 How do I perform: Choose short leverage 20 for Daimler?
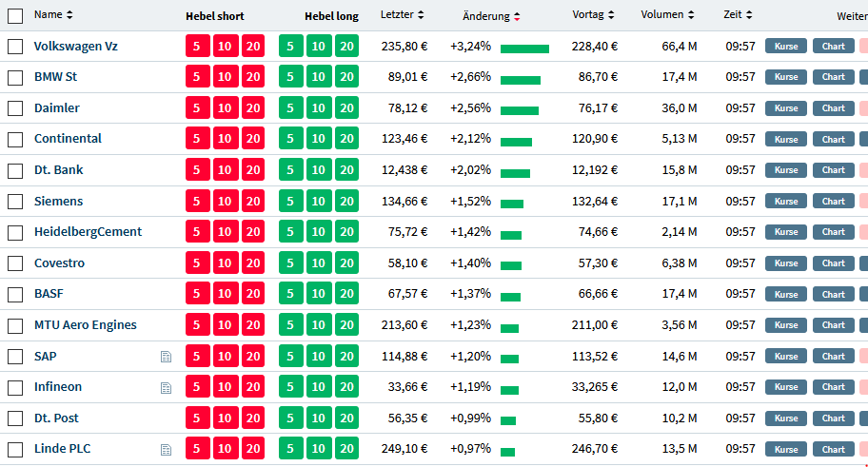[253, 108]
